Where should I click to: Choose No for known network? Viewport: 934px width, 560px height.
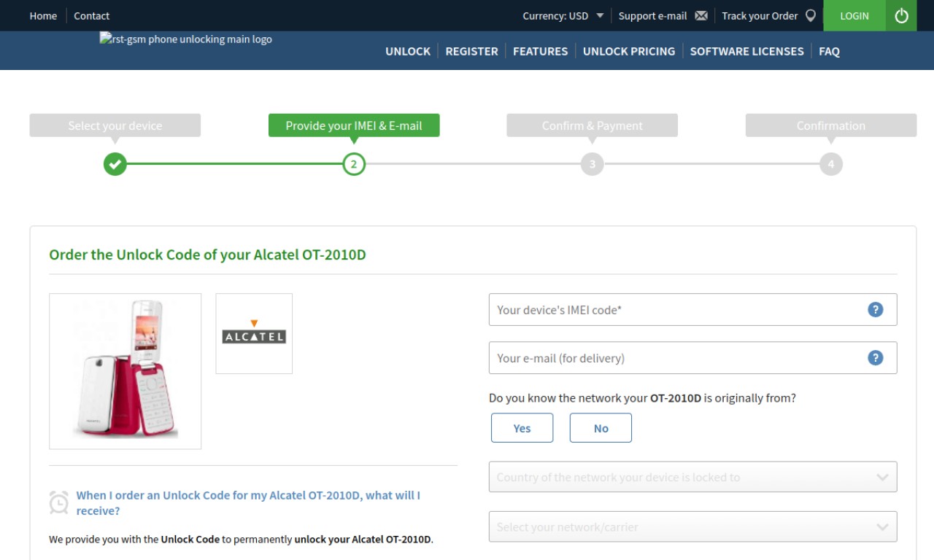(601, 428)
